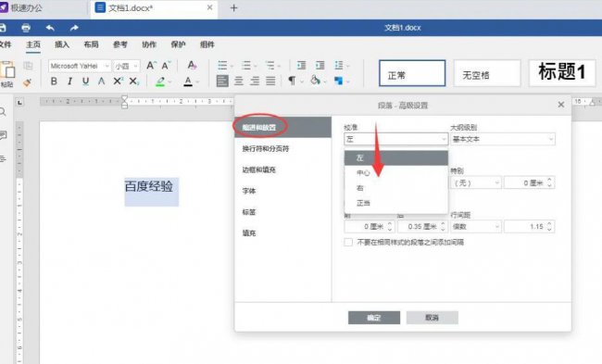
Task: Toggle underline formatting
Action: (x=85, y=81)
